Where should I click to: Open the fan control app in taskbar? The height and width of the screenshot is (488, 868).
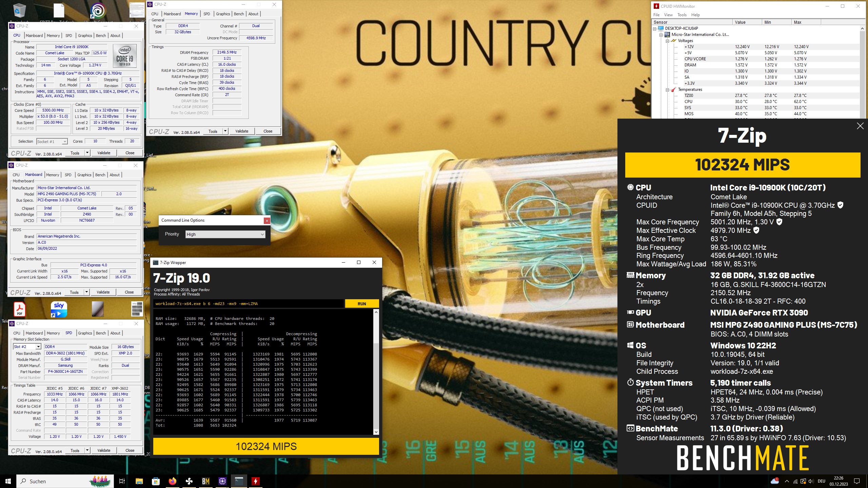tap(189, 481)
